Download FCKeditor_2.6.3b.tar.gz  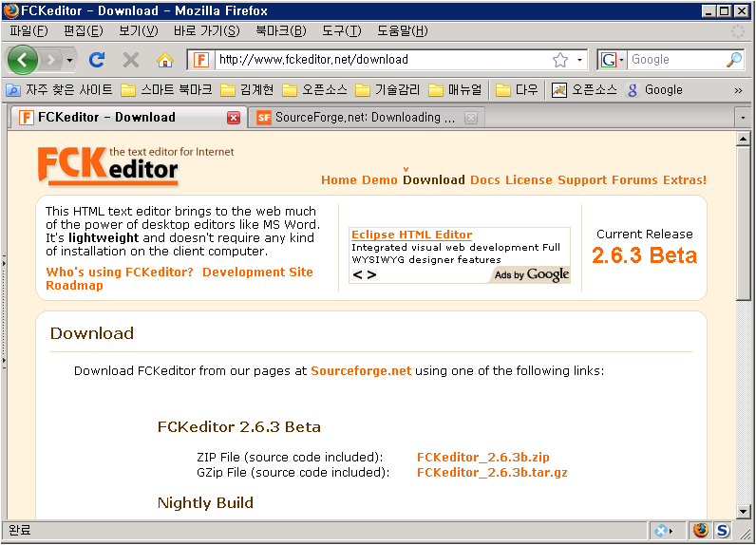[492, 473]
